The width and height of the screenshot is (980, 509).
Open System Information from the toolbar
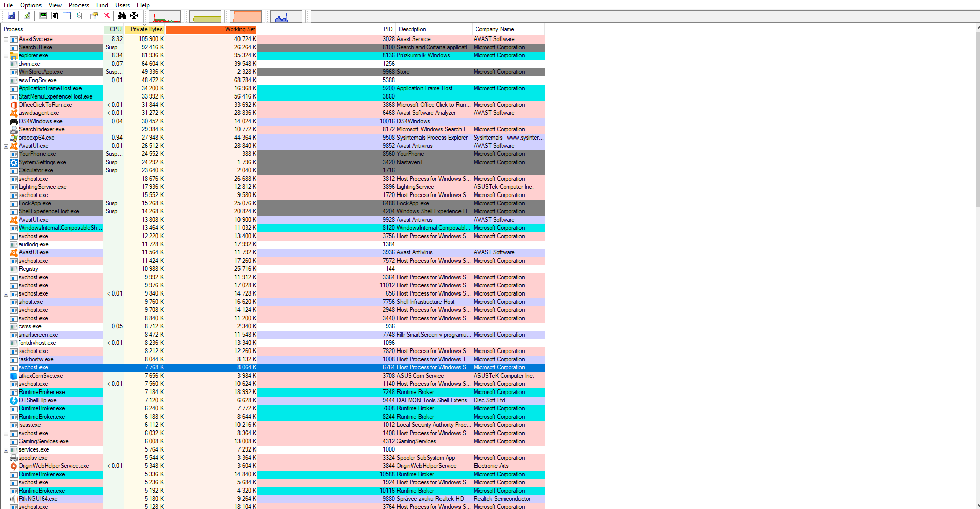[43, 16]
